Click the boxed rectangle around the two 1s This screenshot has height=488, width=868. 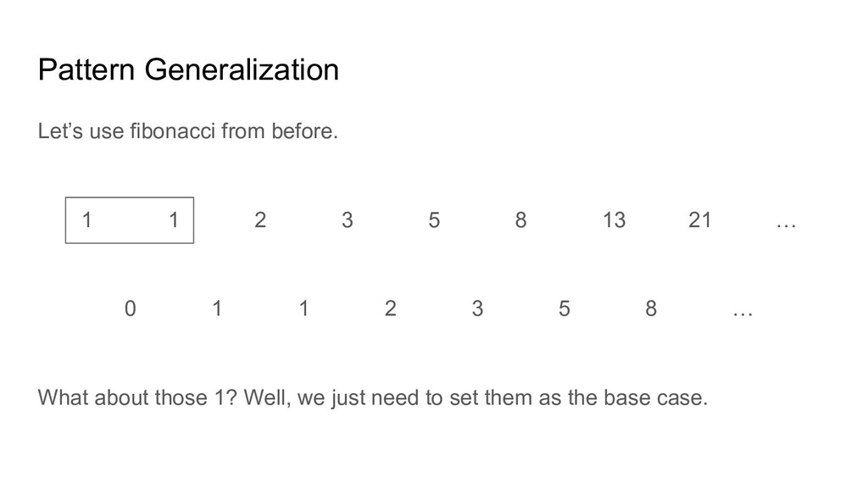pos(130,220)
